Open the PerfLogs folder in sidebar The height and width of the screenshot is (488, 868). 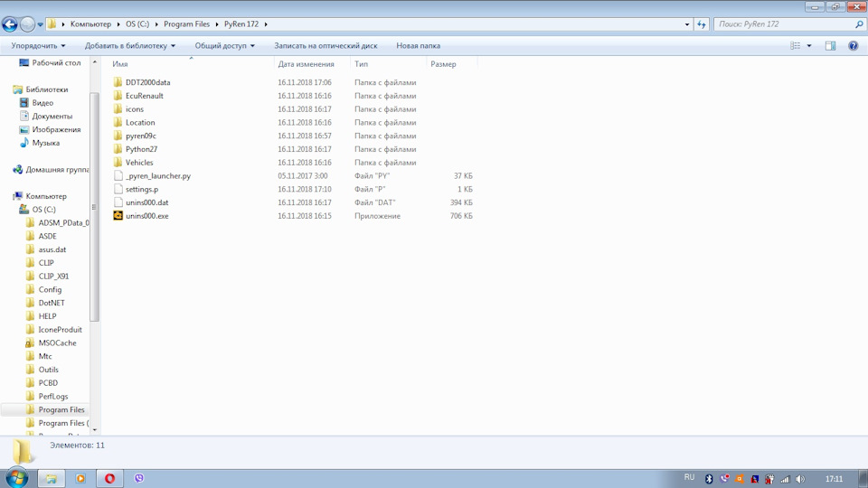pyautogui.click(x=53, y=397)
